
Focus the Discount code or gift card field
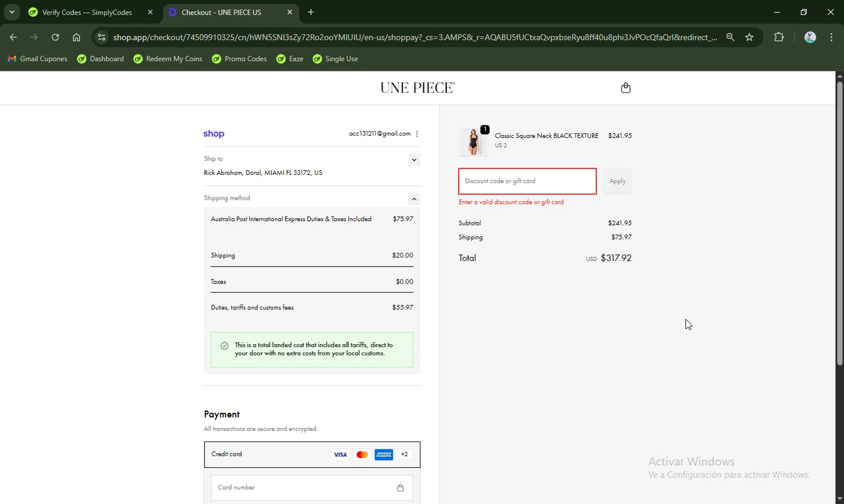pyautogui.click(x=527, y=181)
